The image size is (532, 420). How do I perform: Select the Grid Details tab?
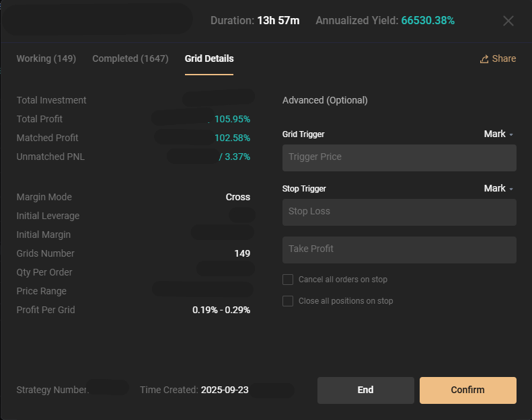(209, 58)
